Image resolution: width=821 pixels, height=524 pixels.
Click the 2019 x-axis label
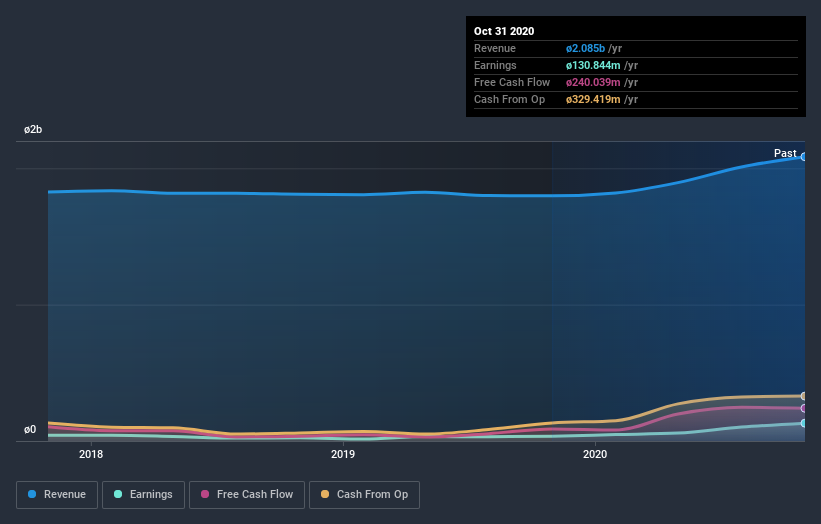click(343, 454)
